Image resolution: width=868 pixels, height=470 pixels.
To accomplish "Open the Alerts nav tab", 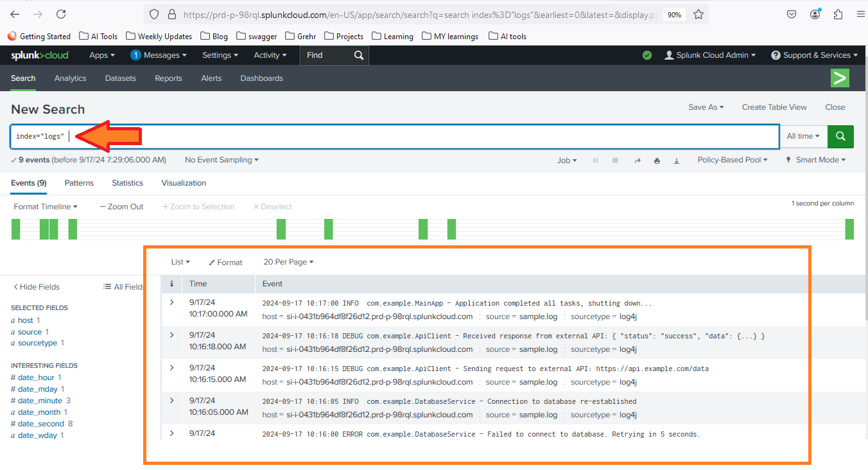I will (x=211, y=78).
